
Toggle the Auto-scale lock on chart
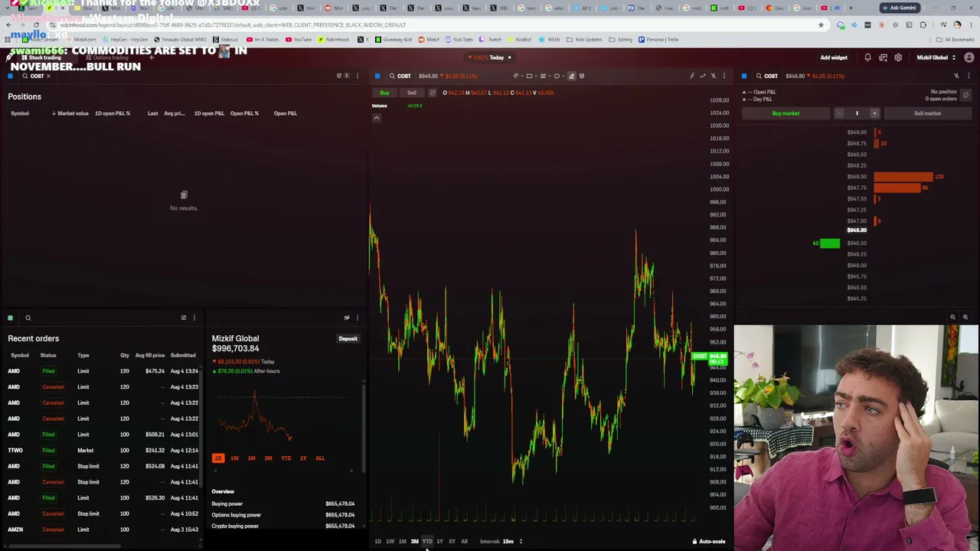click(709, 542)
